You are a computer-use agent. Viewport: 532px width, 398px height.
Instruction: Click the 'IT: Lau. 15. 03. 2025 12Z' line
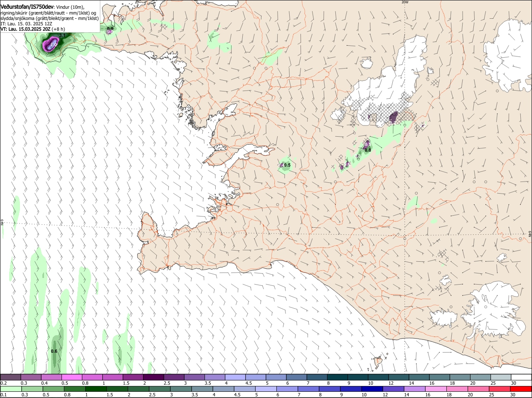pyautogui.click(x=26, y=24)
